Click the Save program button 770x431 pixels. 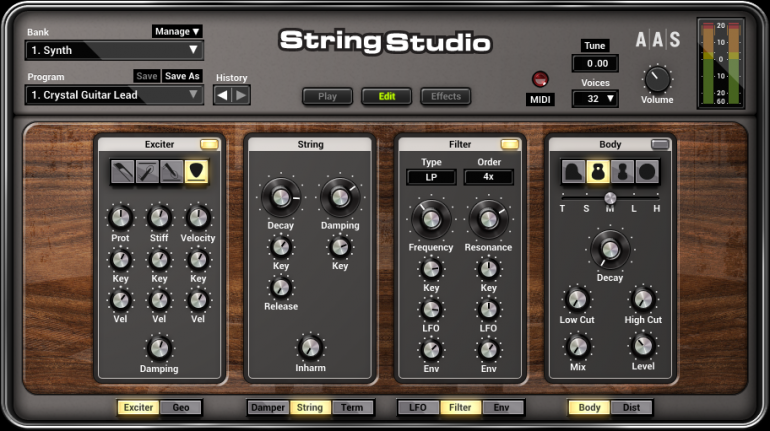147,76
